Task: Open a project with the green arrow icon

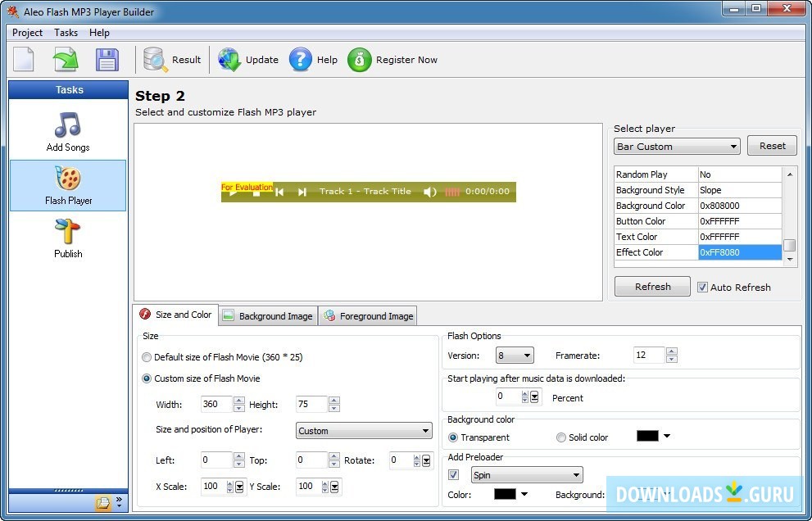Action: pyautogui.click(x=64, y=59)
